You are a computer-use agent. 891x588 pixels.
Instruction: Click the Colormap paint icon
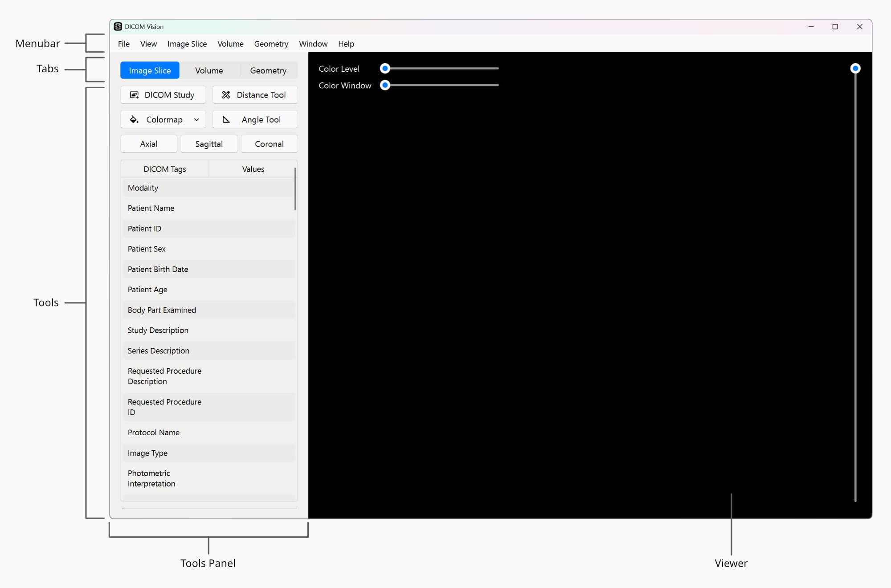133,119
